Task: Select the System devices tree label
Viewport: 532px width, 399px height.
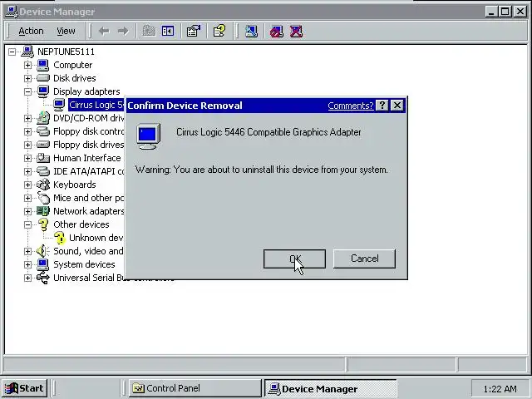Action: pos(84,264)
